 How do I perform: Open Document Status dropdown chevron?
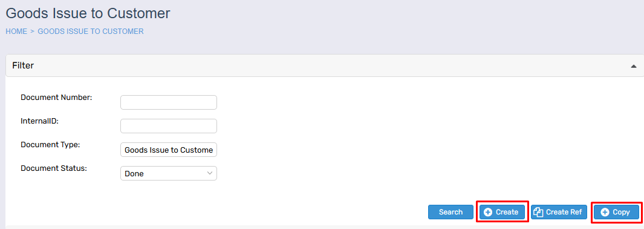[x=210, y=173]
